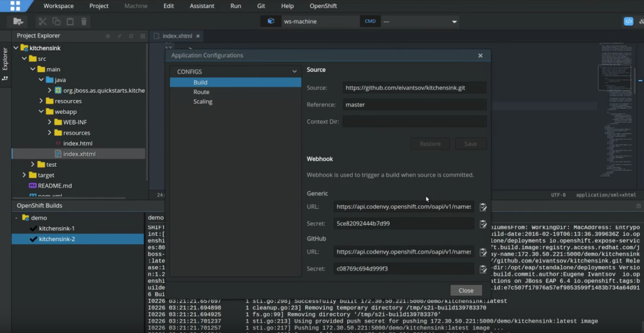Click the paste clipboard toolbar icon

pyautogui.click(x=70, y=21)
